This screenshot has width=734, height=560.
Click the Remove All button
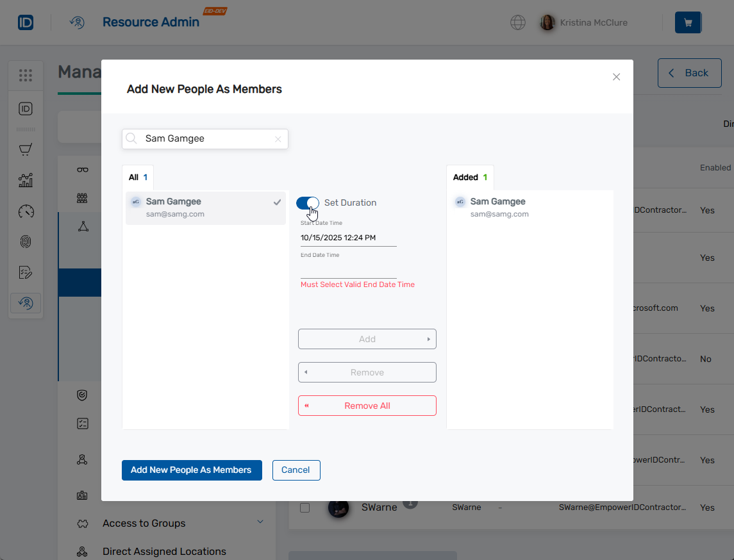367,406
